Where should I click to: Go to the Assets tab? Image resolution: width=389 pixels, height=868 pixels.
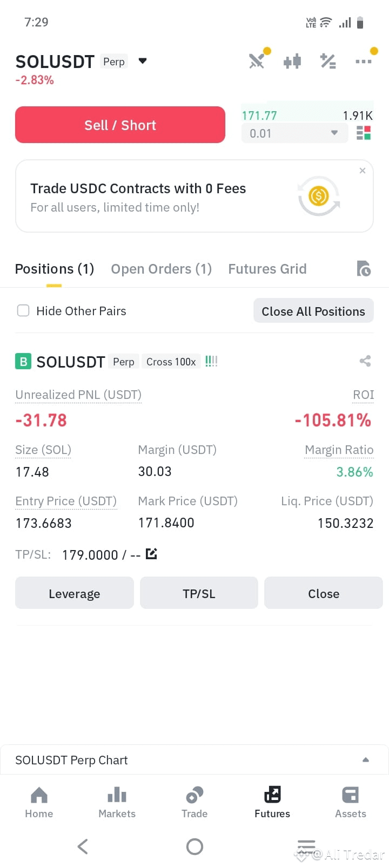351,802
